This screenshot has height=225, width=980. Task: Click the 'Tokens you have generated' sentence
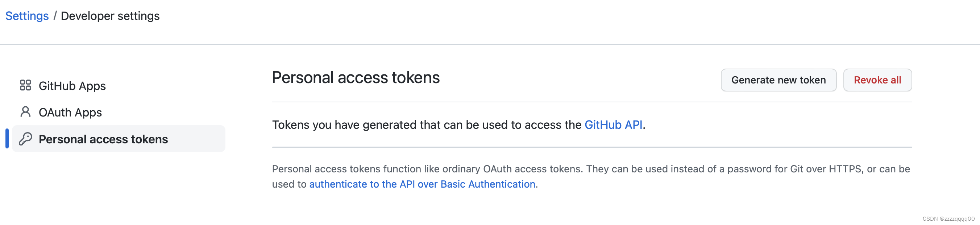[458, 125]
